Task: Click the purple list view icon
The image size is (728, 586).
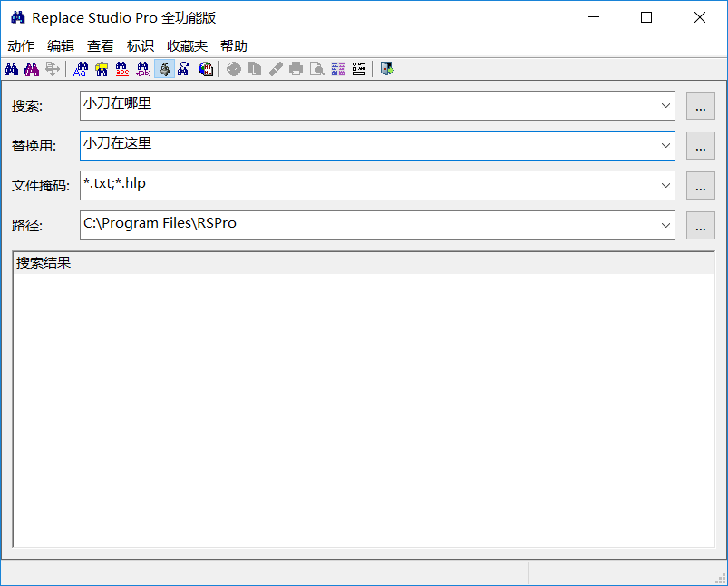Action: pyautogui.click(x=338, y=69)
